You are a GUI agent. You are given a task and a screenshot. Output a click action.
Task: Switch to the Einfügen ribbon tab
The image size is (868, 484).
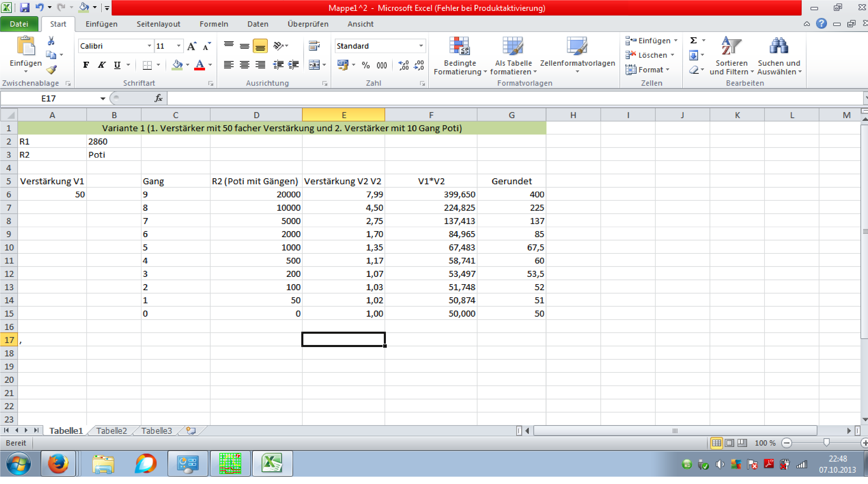coord(101,24)
